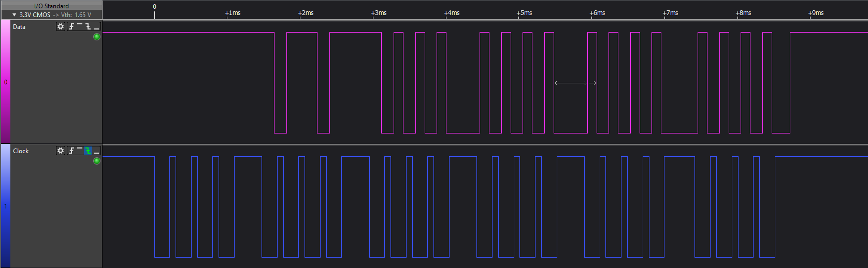
Task: Click the +1ms tick on timeline
Action: pyautogui.click(x=233, y=13)
